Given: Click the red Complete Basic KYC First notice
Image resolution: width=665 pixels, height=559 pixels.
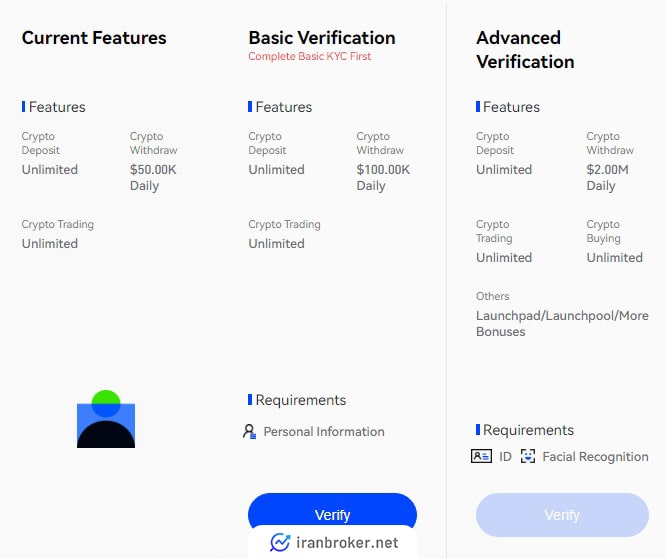Looking at the screenshot, I should point(310,56).
